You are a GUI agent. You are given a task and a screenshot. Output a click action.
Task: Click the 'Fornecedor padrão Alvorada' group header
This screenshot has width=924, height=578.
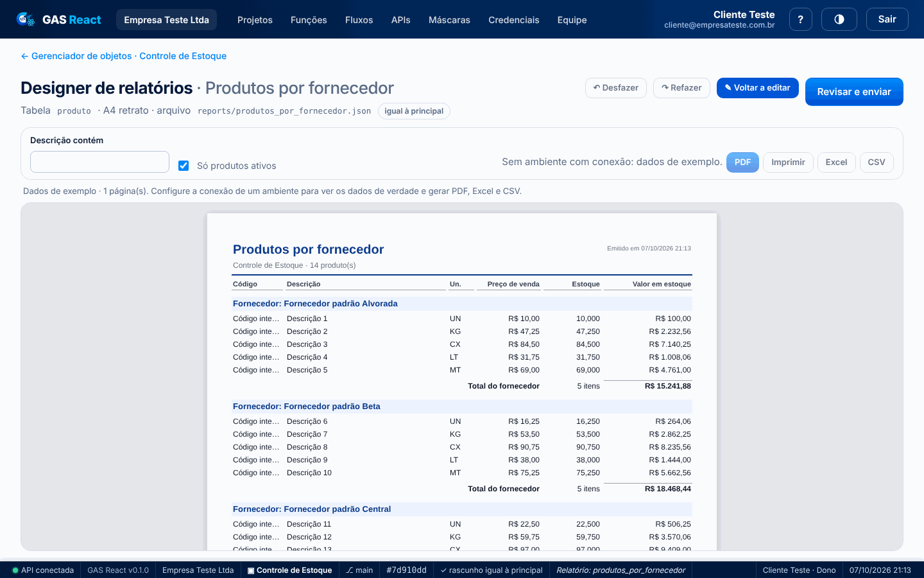462,304
